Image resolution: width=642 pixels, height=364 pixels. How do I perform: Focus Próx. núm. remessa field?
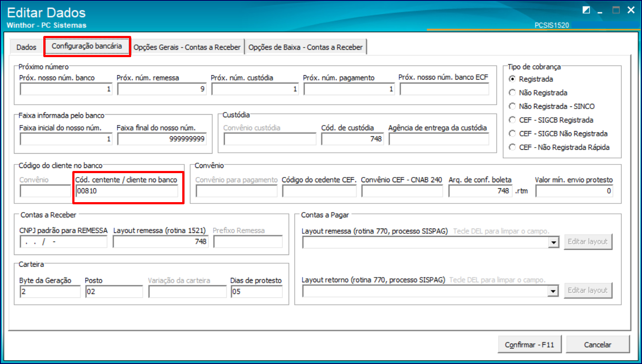[x=161, y=89]
